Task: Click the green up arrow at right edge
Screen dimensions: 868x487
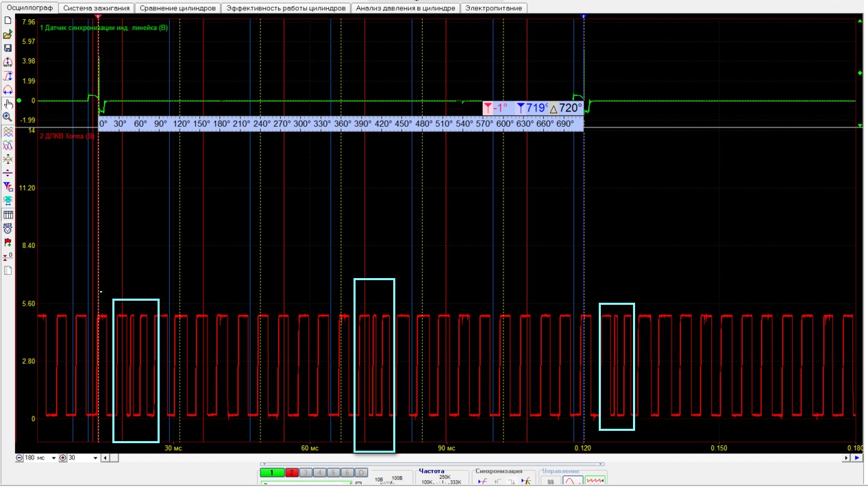Action: click(x=860, y=21)
